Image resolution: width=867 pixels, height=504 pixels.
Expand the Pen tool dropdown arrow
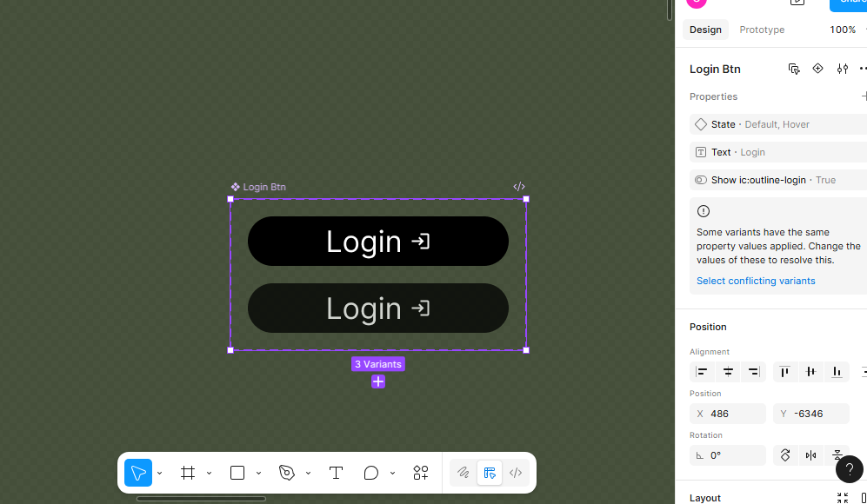coord(308,474)
